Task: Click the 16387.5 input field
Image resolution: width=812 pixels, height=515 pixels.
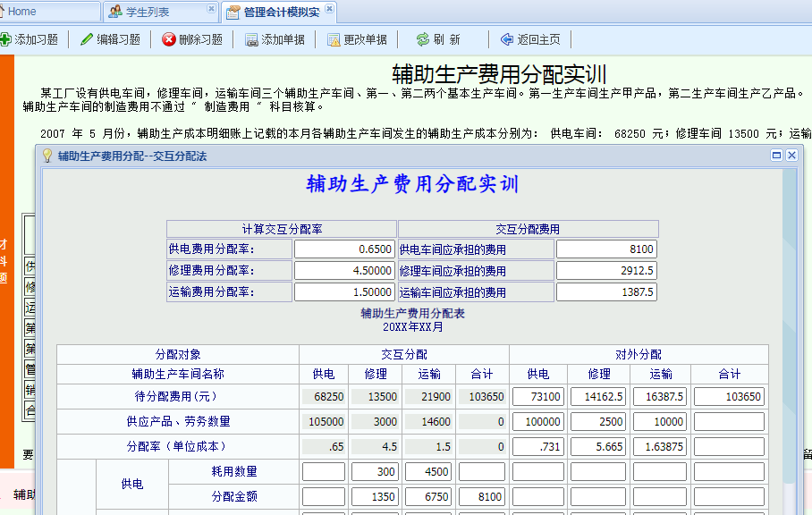Action: coord(660,396)
